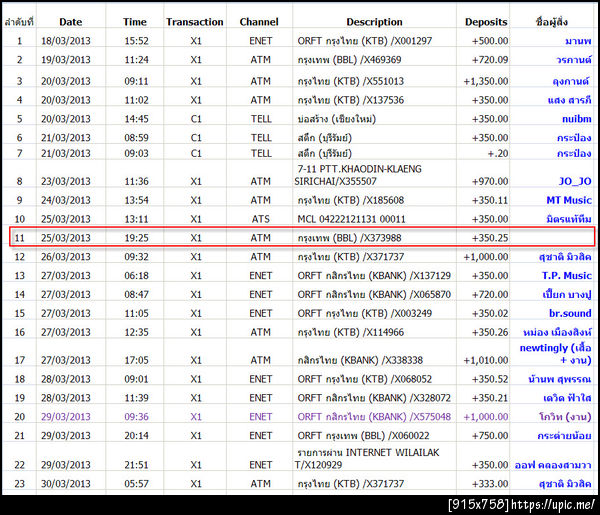Select sender name nuibm

coord(576,119)
